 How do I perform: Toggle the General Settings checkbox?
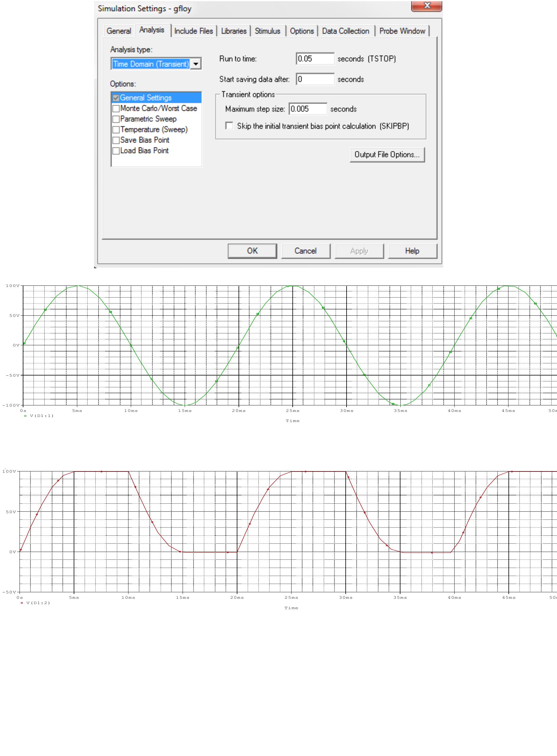116,98
